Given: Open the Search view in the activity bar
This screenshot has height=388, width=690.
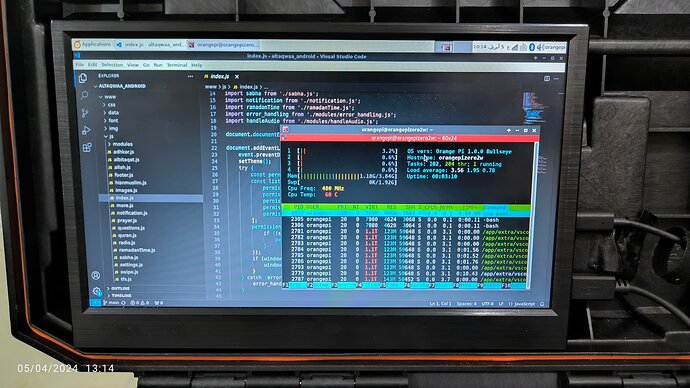Looking at the screenshot, I should (x=84, y=95).
